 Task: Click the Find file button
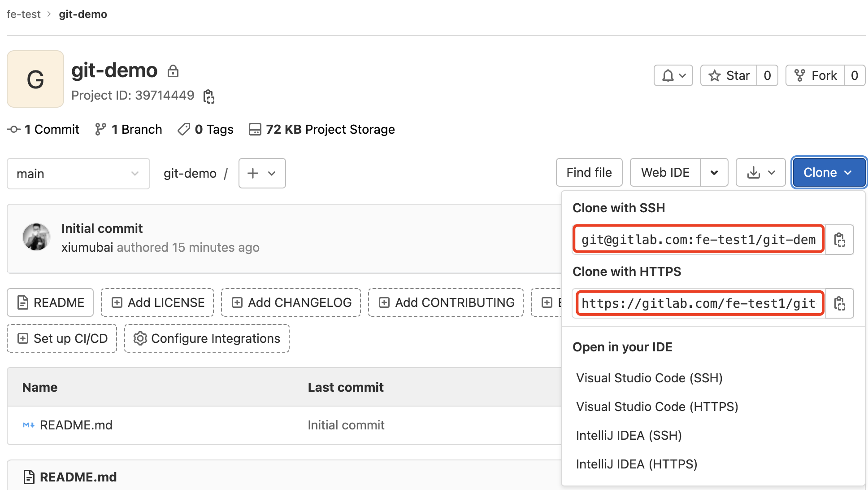589,172
